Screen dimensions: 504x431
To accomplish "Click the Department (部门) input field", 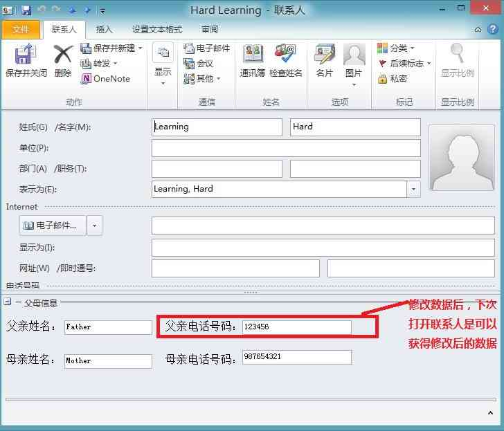I will tap(217, 169).
